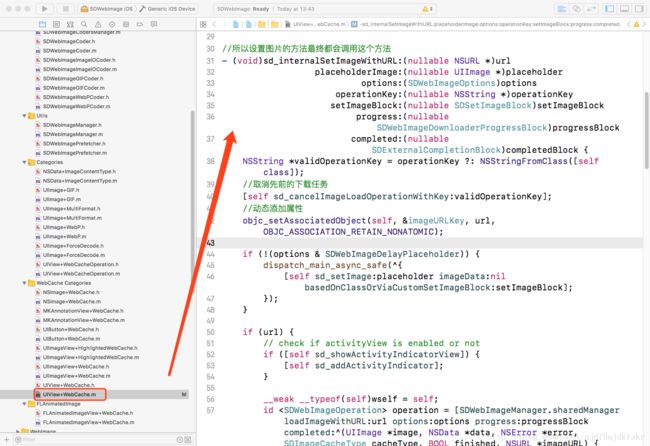Show the Source Control navigator
Screen dimensions: 650x446
tap(56, 24)
